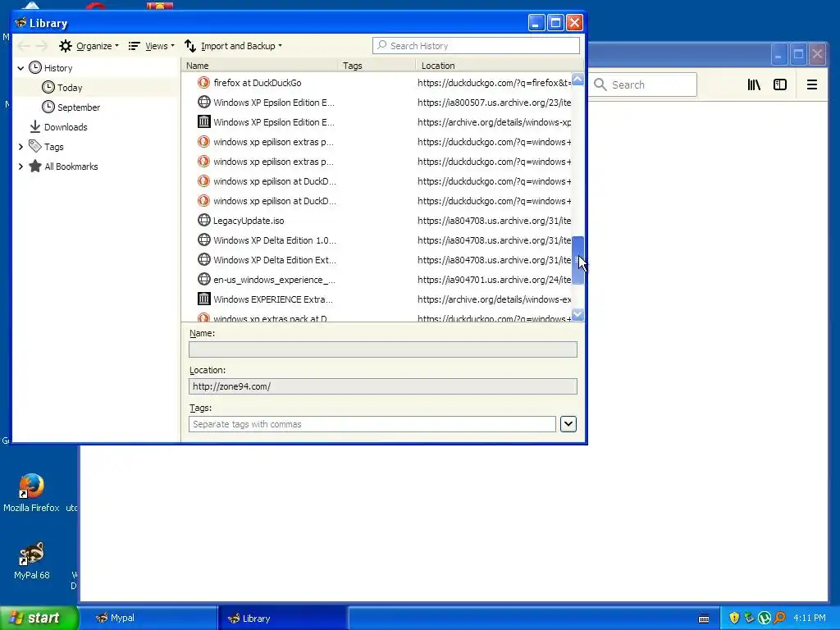The image size is (840, 630).
Task: Open Mozilla Firefox desktop shortcut
Action: click(31, 493)
